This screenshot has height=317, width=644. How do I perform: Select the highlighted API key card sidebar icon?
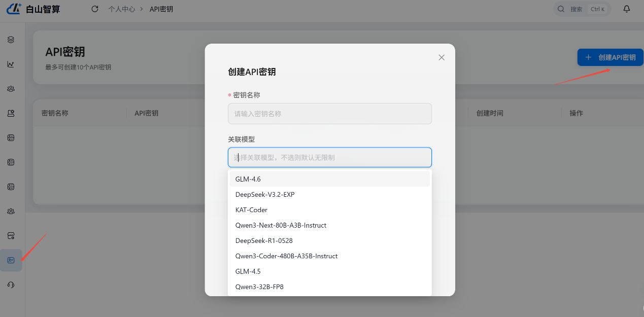click(x=11, y=260)
